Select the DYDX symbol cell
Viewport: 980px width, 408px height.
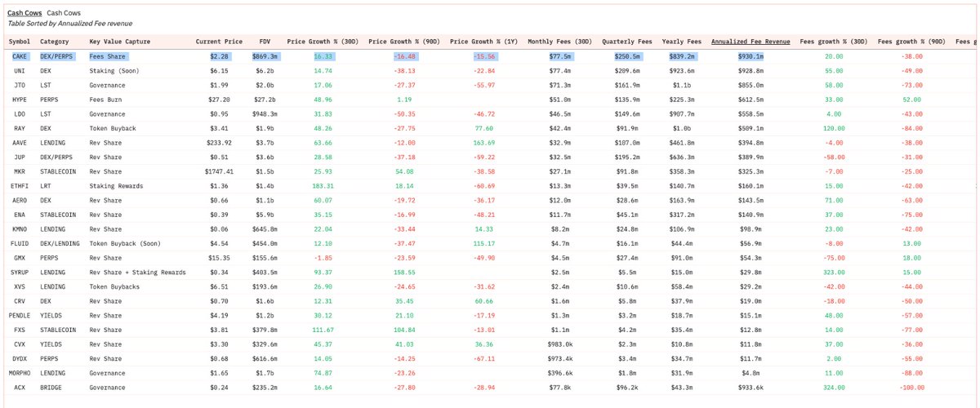[20, 358]
